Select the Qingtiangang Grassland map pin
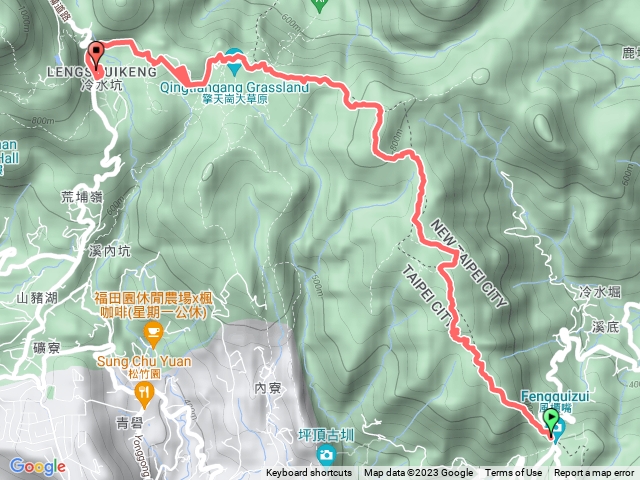The image size is (640, 480). tap(234, 62)
